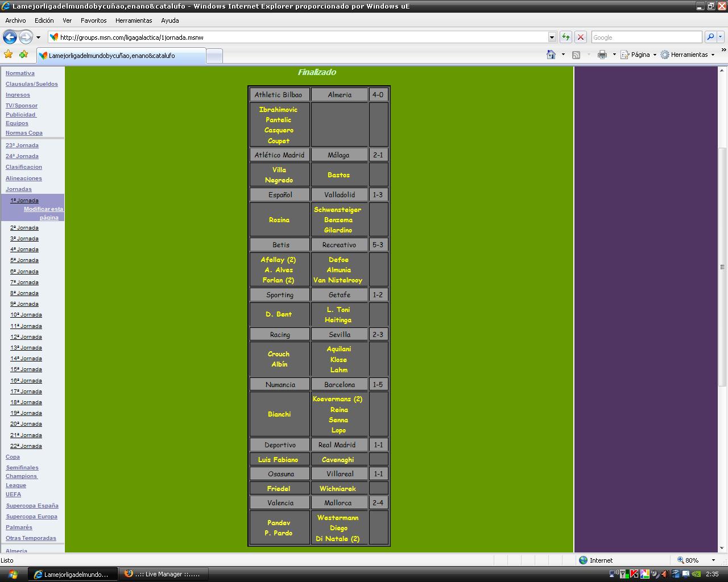Open the Favorites Center star icon
Image resolution: width=728 pixels, height=582 pixels.
tap(8, 55)
